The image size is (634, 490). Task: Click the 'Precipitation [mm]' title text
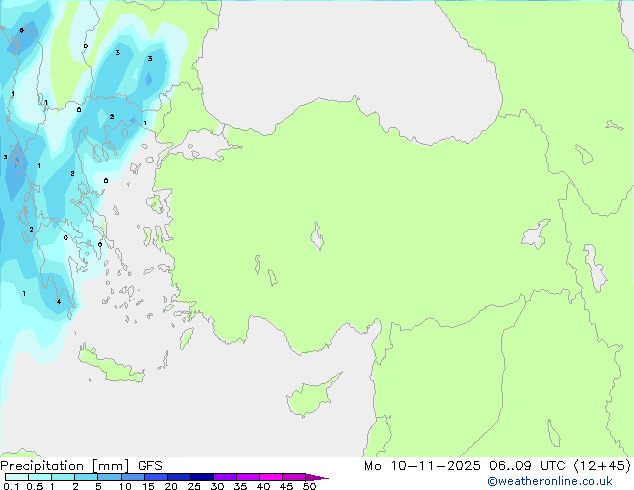pyautogui.click(x=65, y=466)
